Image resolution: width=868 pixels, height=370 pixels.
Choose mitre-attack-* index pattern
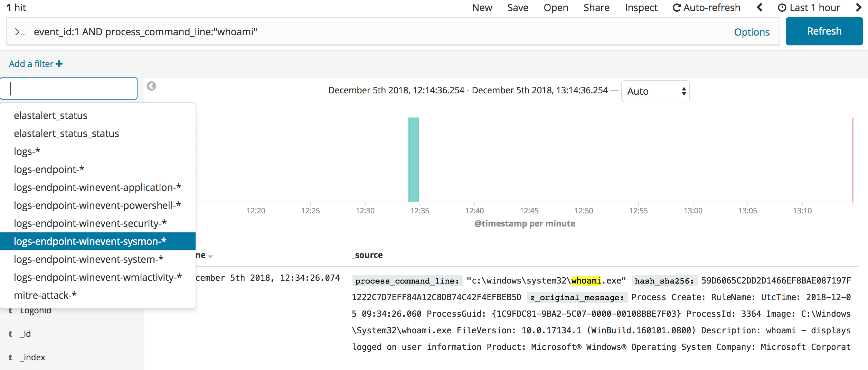[45, 295]
